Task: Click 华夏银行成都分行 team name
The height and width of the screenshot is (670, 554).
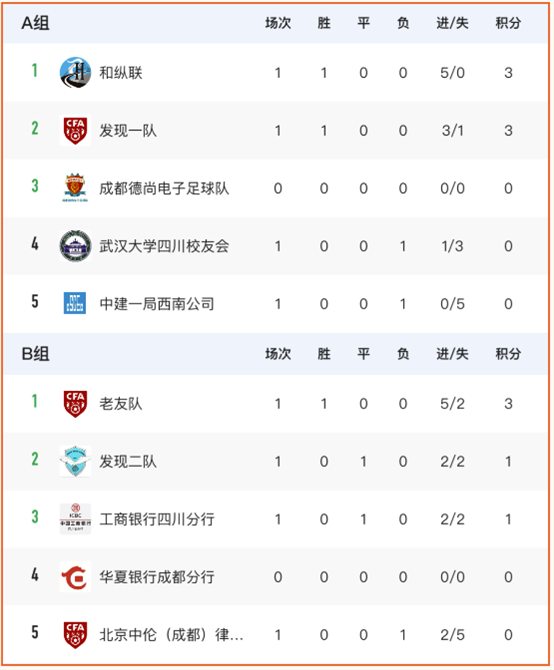Action: tap(157, 577)
